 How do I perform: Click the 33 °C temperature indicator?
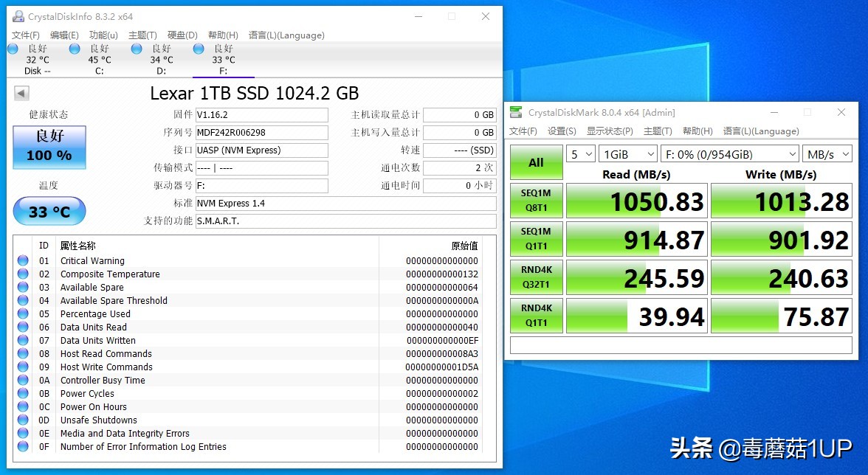pyautogui.click(x=49, y=212)
